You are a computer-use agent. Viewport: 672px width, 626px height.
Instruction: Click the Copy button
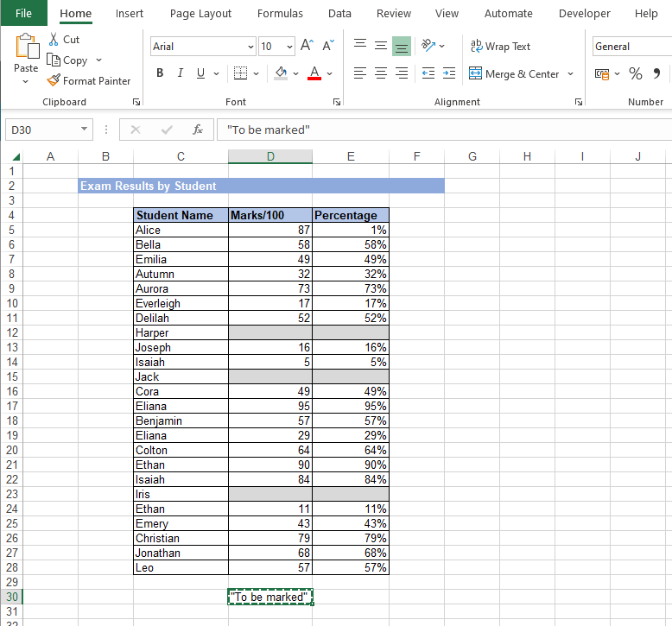67,60
